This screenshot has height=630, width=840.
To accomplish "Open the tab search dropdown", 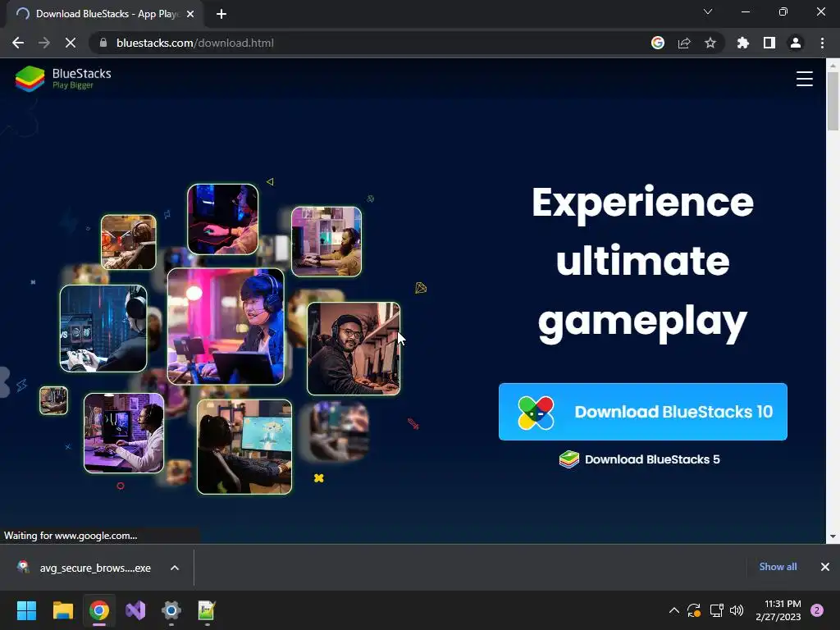I will [x=708, y=11].
